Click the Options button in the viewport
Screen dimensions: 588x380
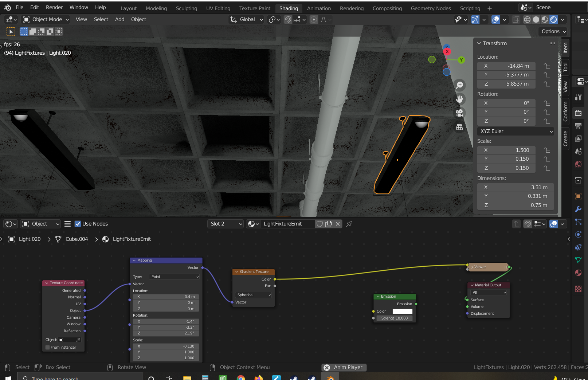pyautogui.click(x=553, y=31)
